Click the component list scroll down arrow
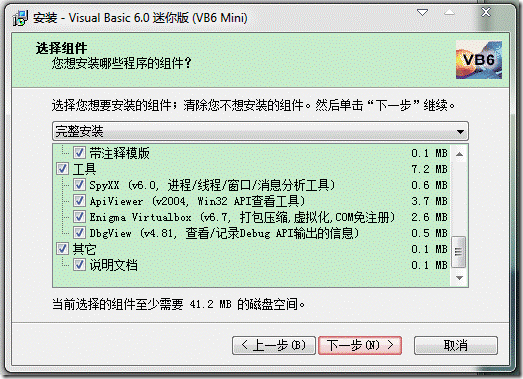Image resolution: width=523 pixels, height=379 pixels. click(x=459, y=278)
